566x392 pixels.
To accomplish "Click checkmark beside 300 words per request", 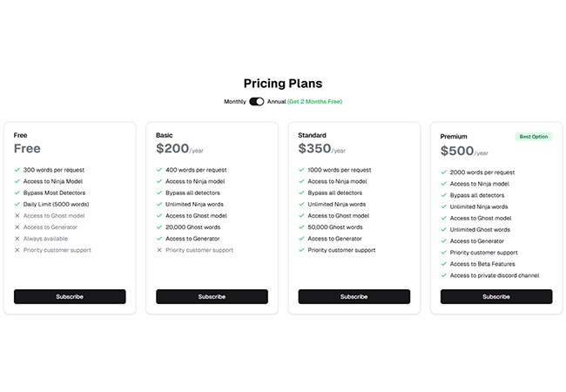I will 17,170.
